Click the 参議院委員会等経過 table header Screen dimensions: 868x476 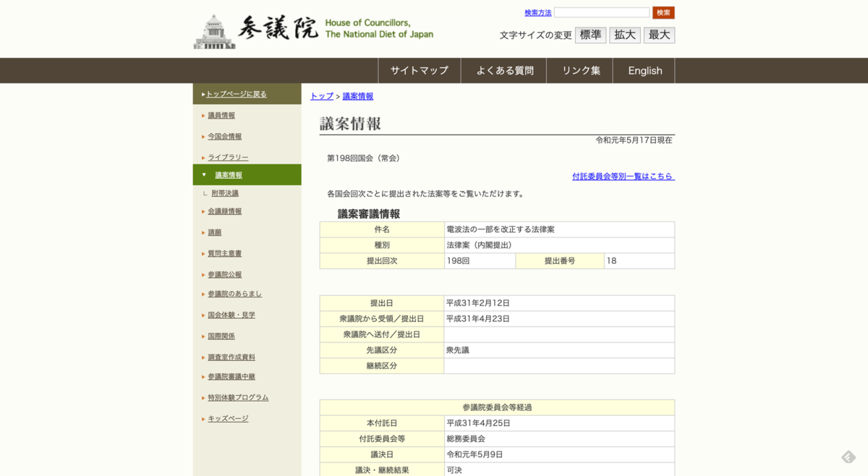pyautogui.click(x=497, y=407)
